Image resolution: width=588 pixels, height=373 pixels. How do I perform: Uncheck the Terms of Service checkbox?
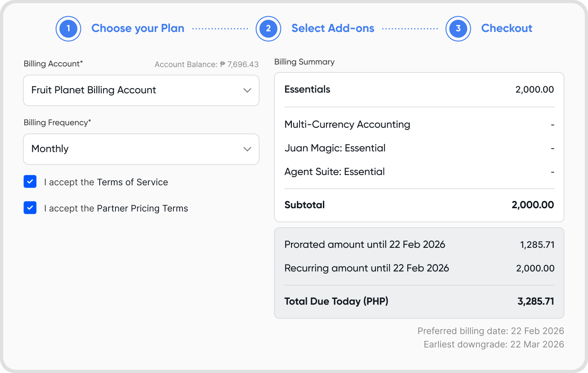click(30, 182)
